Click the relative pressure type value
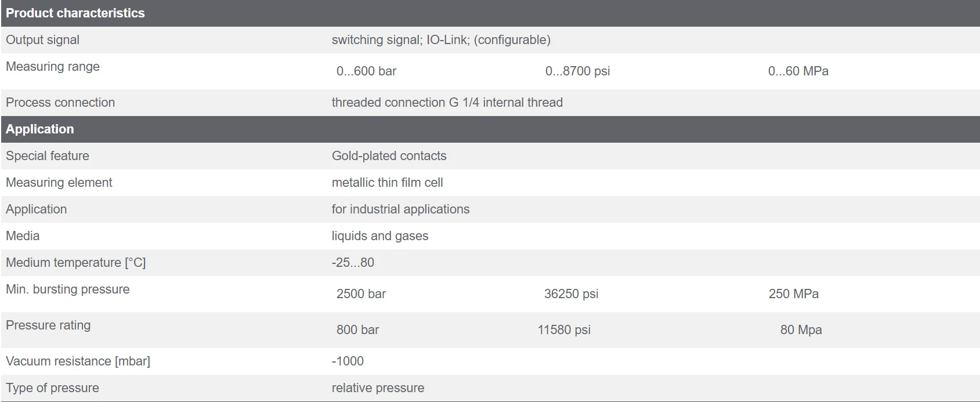Screen dimensions: 980x402 tap(378, 388)
